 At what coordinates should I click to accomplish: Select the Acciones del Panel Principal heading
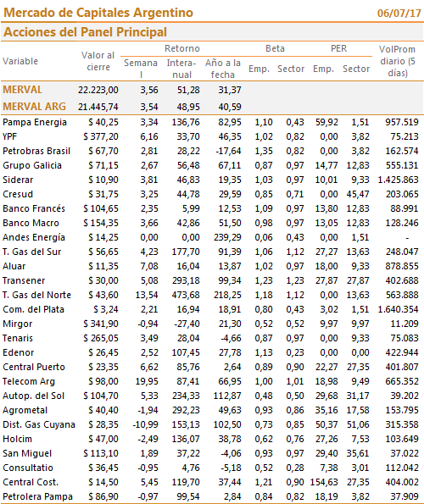85,32
